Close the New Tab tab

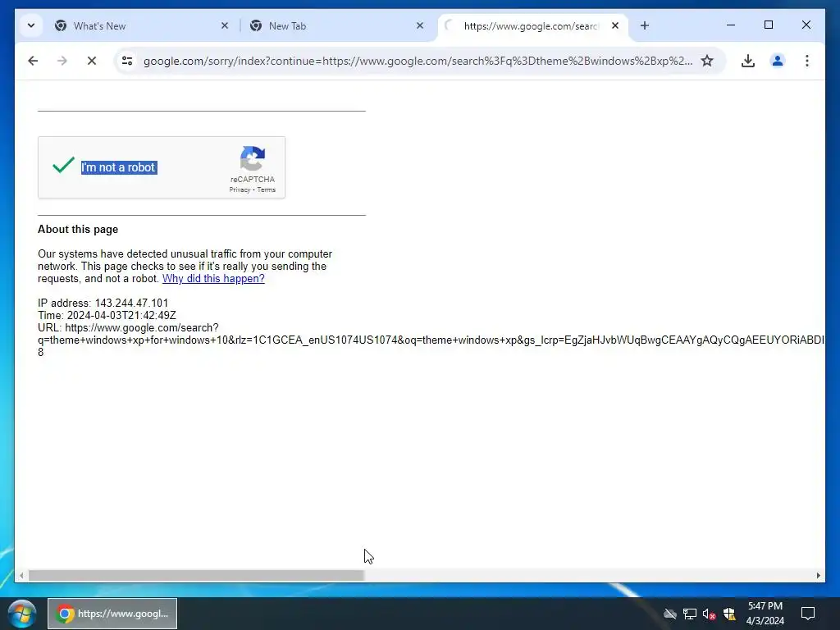(420, 25)
